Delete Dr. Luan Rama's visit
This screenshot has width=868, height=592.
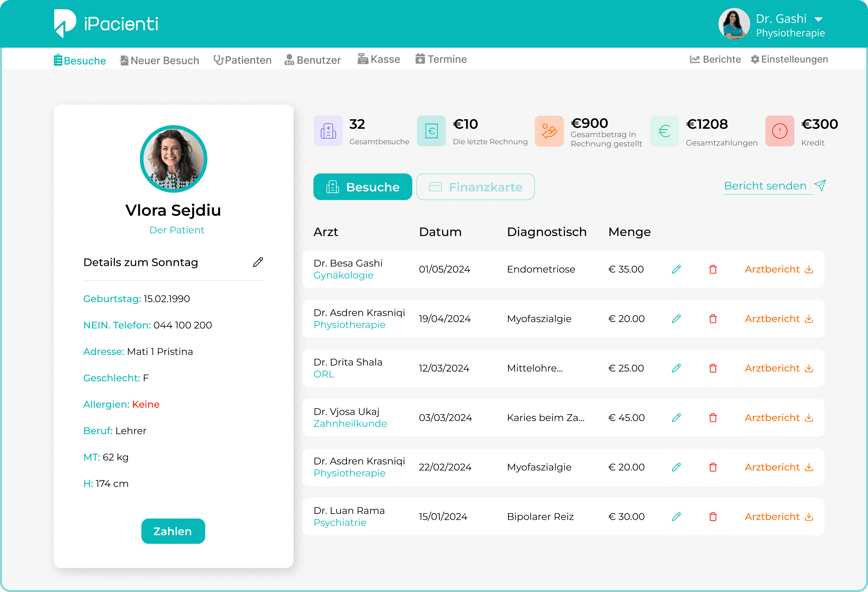click(713, 517)
